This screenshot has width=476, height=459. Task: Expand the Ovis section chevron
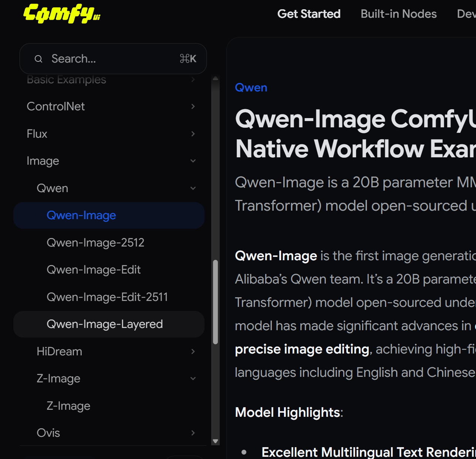coord(193,433)
